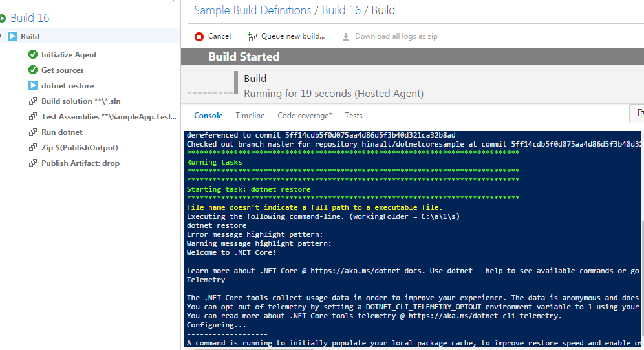The width and height of the screenshot is (644, 350).
Task: Select Build solution **\*.sln step
Action: pyautogui.click(x=80, y=101)
